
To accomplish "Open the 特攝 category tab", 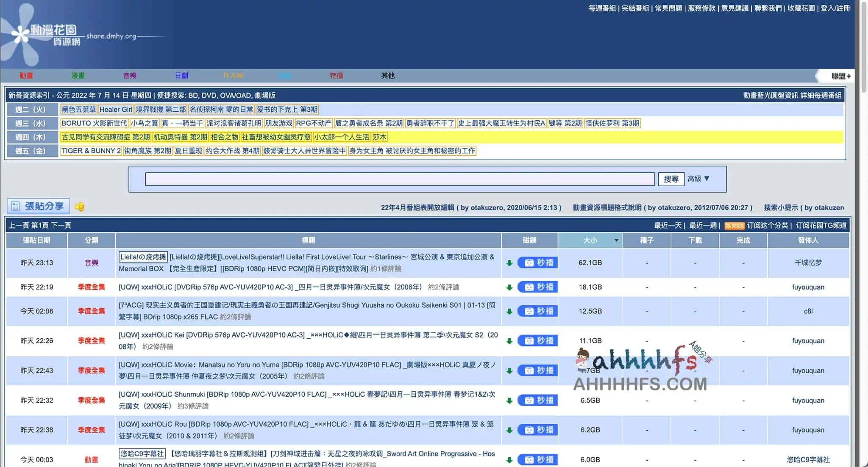I will click(336, 76).
